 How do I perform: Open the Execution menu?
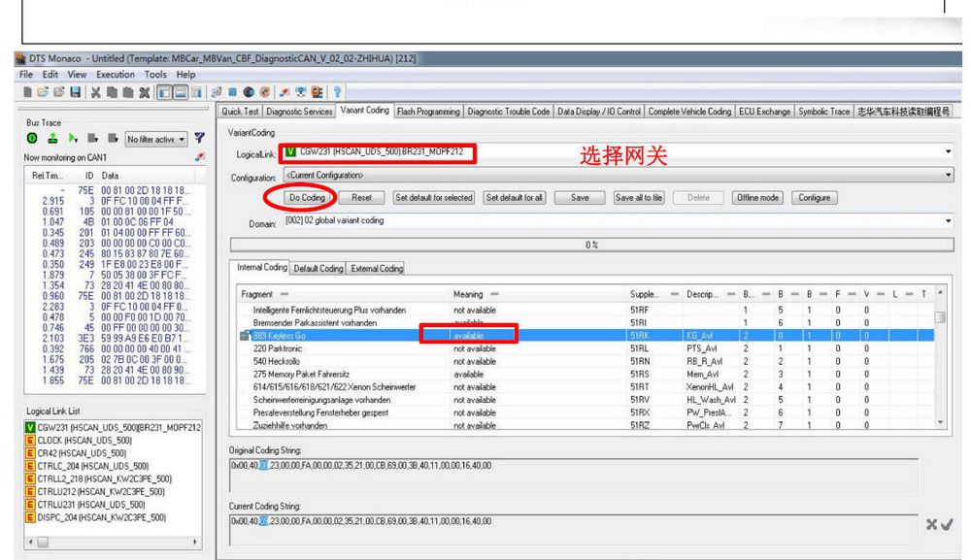coord(115,75)
